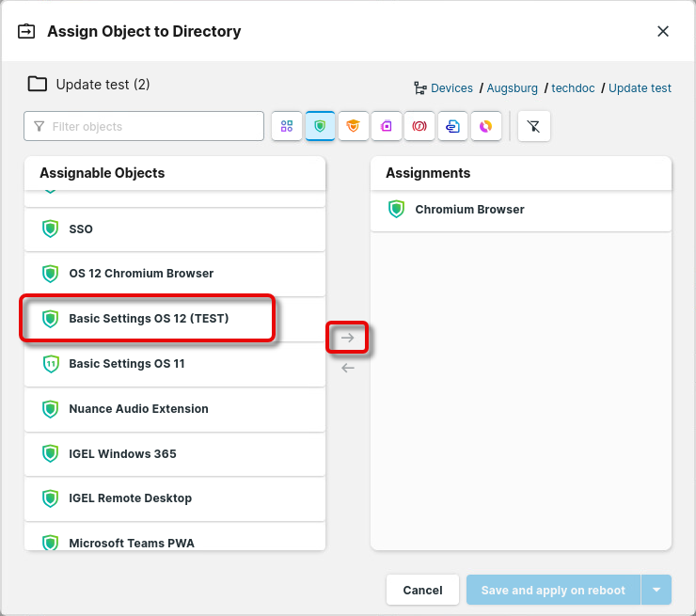Open the Devices breadcrumb link
This screenshot has width=696, height=616.
(451, 88)
